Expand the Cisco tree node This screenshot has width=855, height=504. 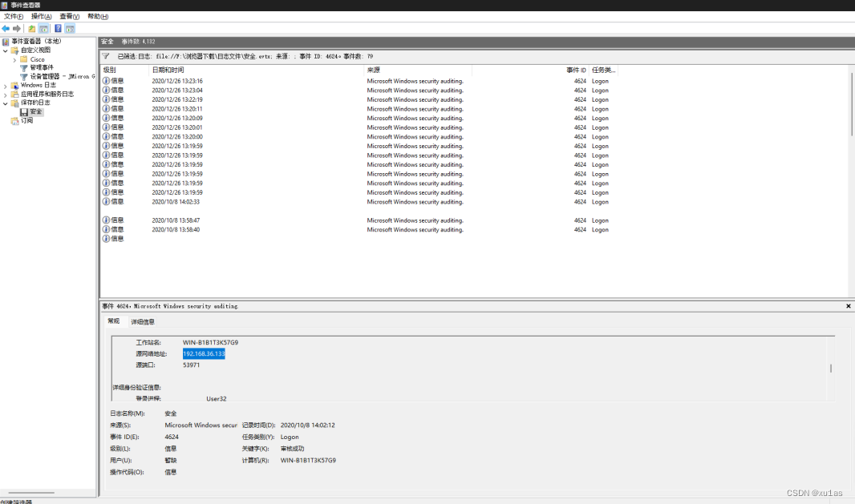(x=14, y=59)
